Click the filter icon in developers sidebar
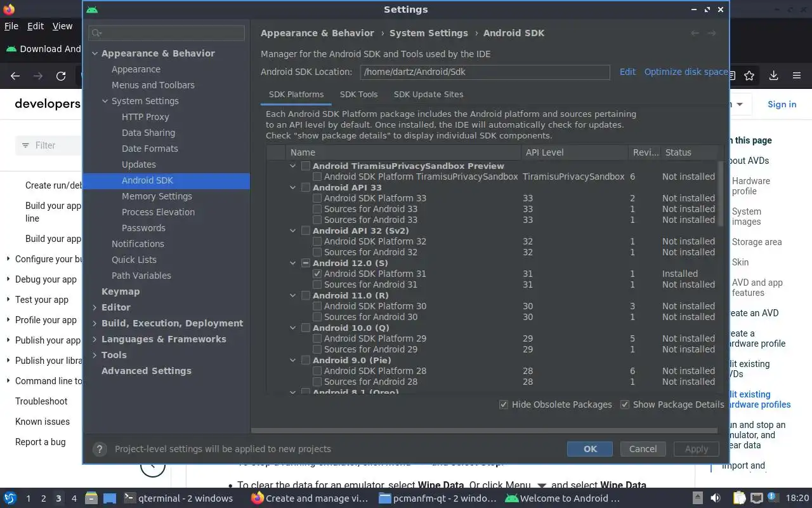The image size is (812, 508). [x=25, y=145]
